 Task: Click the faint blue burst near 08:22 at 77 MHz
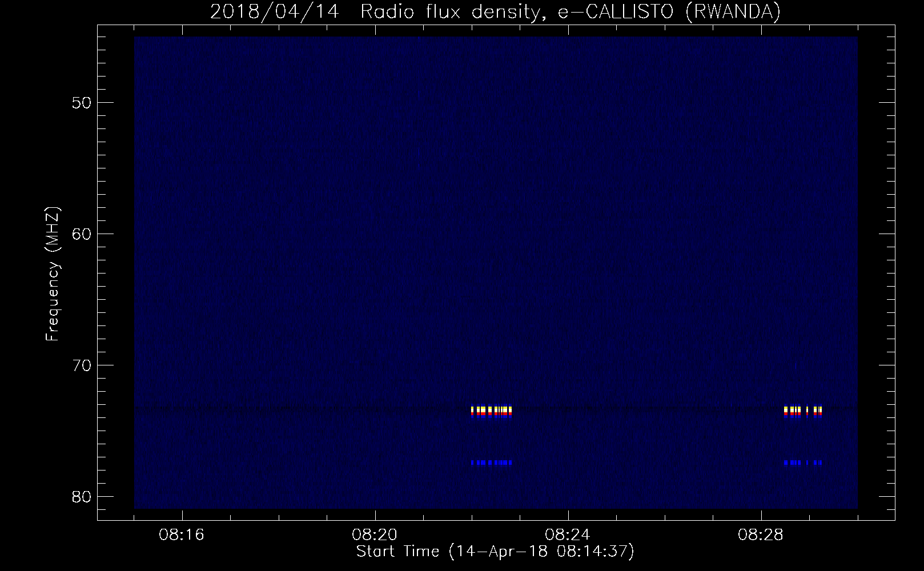tap(491, 463)
